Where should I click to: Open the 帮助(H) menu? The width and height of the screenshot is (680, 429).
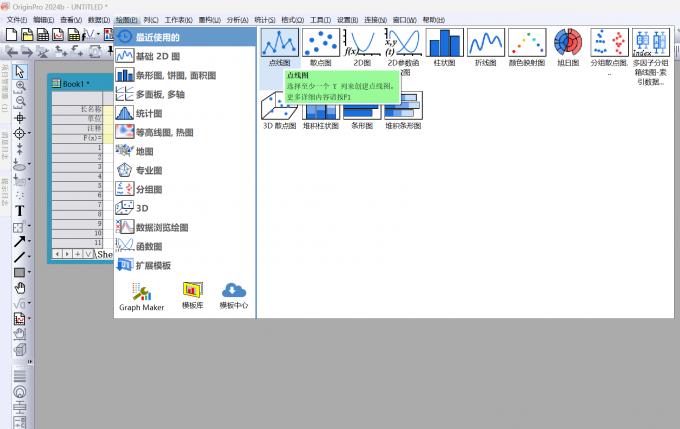click(x=434, y=20)
